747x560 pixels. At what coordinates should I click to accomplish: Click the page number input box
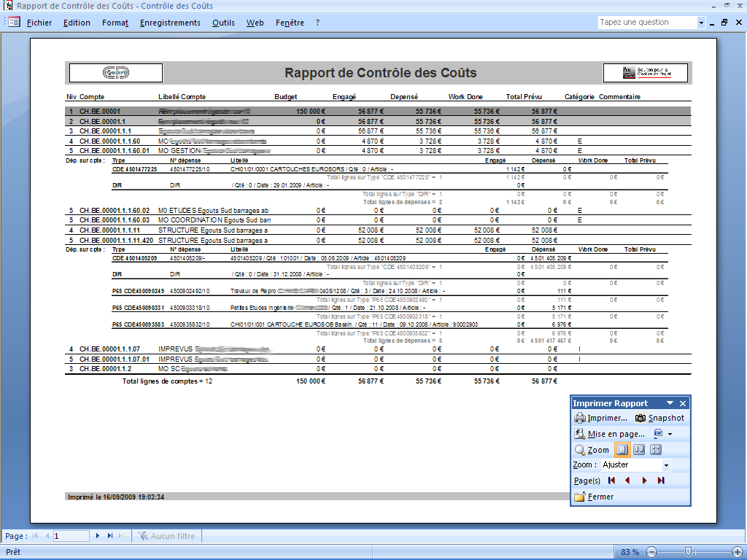tap(71, 536)
